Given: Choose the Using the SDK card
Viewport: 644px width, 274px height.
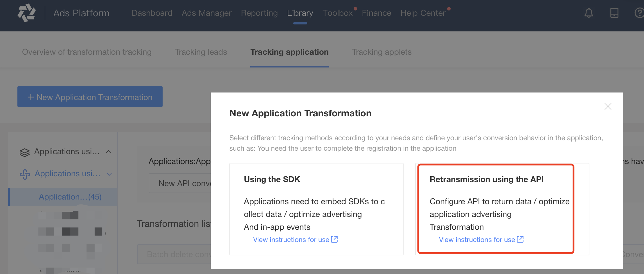Looking at the screenshot, I should [x=316, y=209].
